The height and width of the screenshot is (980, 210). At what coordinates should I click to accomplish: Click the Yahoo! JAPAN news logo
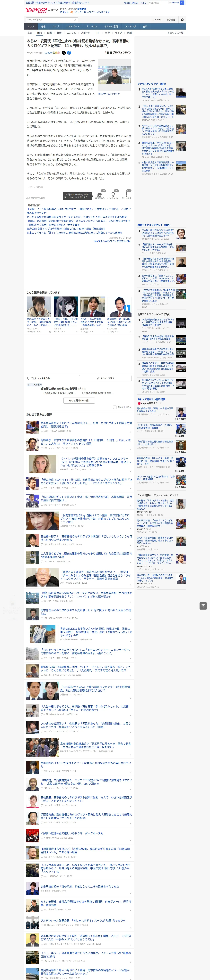[x=42, y=11]
